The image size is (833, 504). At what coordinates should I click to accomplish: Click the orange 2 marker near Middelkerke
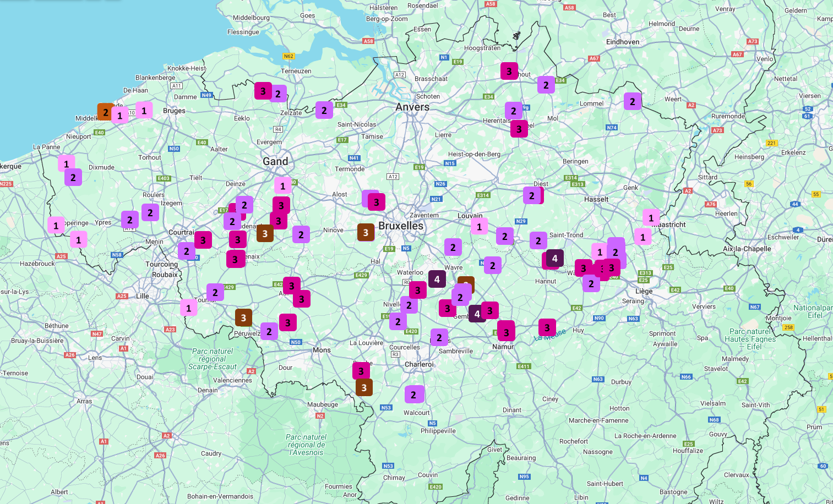(105, 112)
